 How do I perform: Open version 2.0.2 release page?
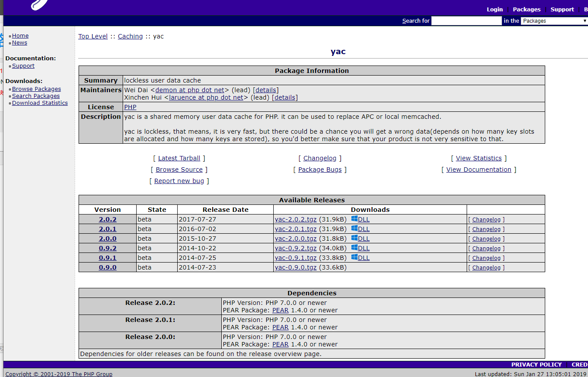(108, 219)
